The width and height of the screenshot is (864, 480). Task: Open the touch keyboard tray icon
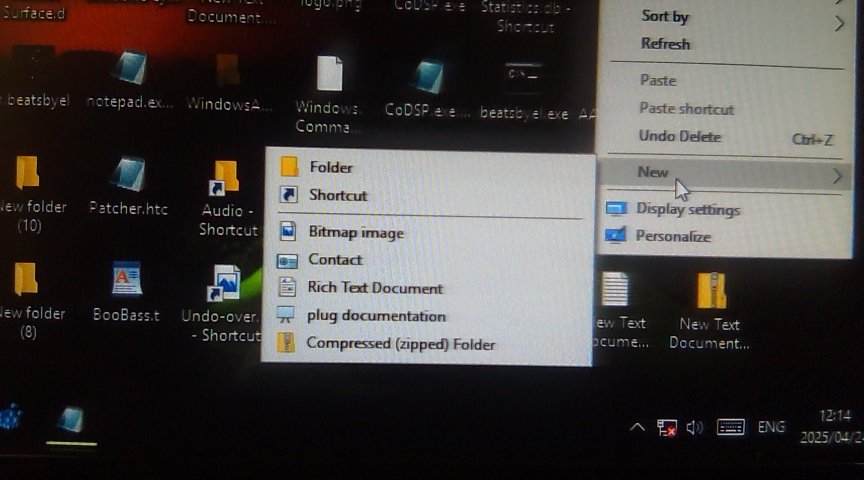[x=730, y=427]
